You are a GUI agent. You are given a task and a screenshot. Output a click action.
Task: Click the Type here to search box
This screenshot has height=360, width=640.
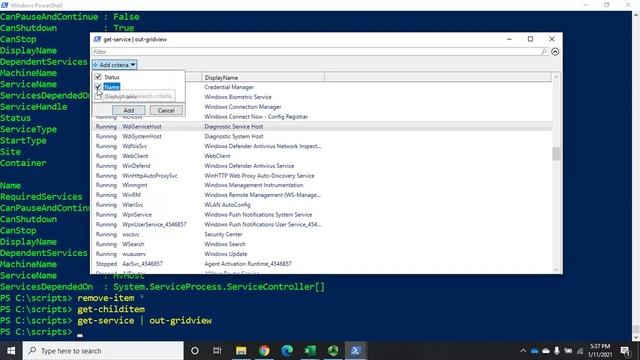[103, 351]
